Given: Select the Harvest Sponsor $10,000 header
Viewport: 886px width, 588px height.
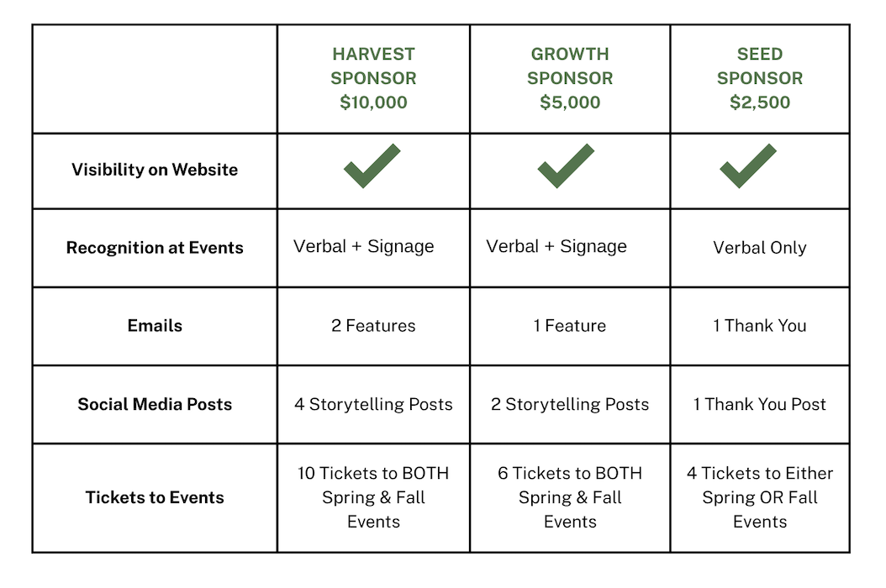Looking at the screenshot, I should click(373, 78).
